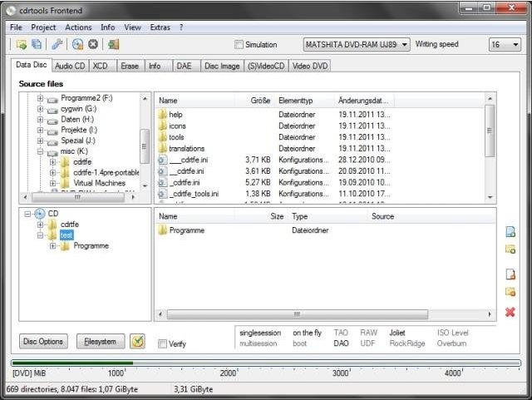Click the CD root disc icon
Image resolution: width=532 pixels, height=400 pixels.
[40, 214]
